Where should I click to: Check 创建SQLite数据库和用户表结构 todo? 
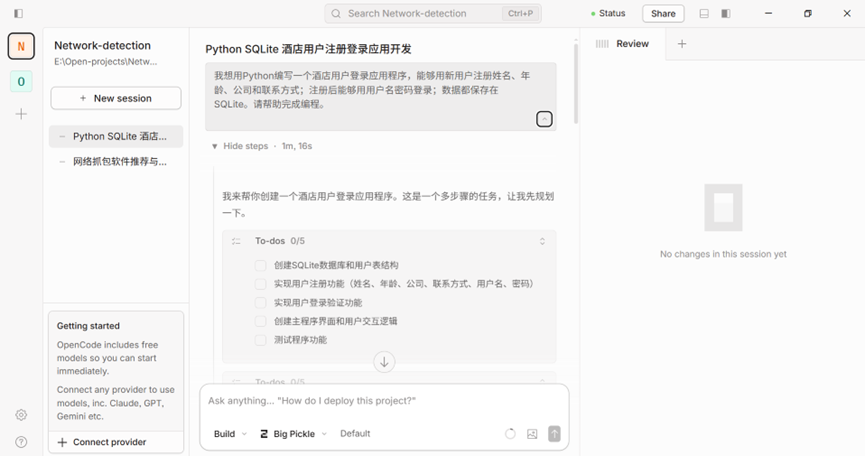[x=260, y=266]
